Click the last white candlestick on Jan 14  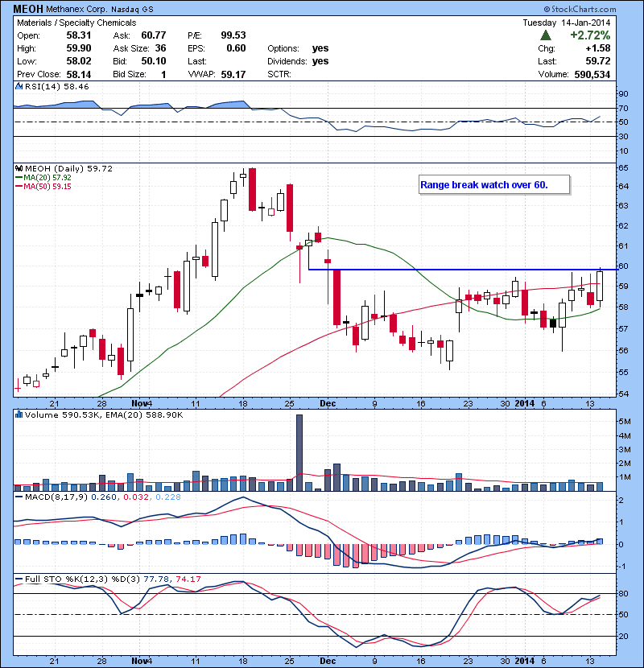click(x=600, y=286)
